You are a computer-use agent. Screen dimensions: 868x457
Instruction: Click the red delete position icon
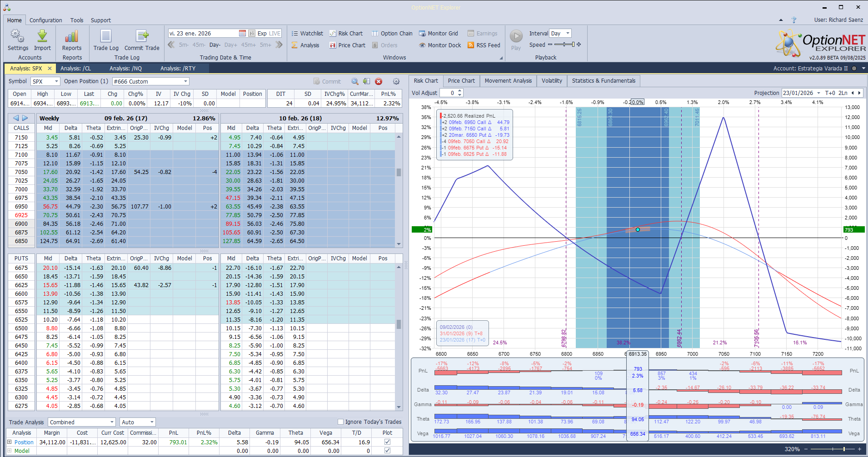tap(379, 81)
